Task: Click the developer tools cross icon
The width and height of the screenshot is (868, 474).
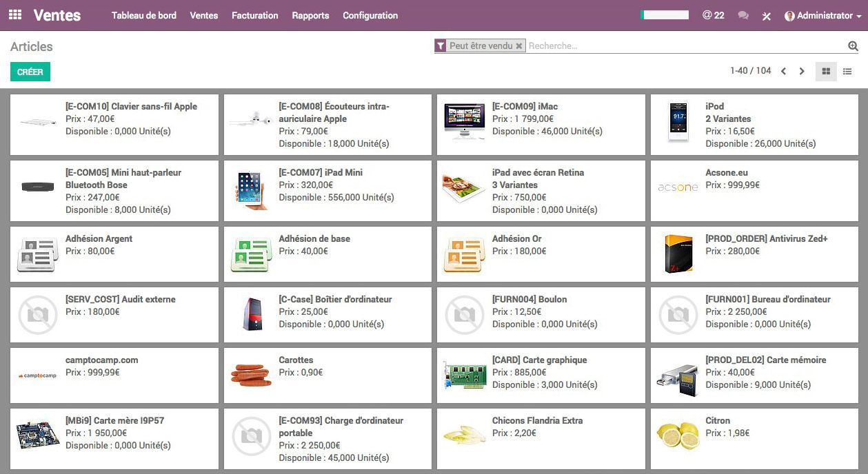Action: click(766, 16)
